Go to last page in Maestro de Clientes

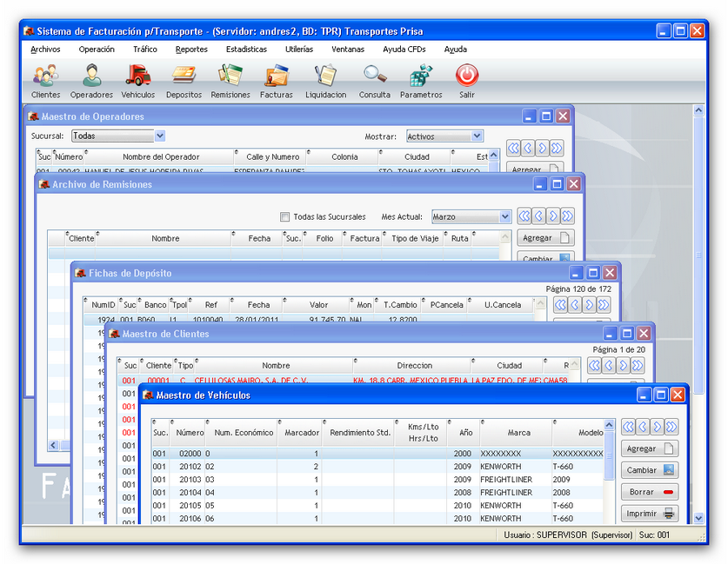pos(638,366)
